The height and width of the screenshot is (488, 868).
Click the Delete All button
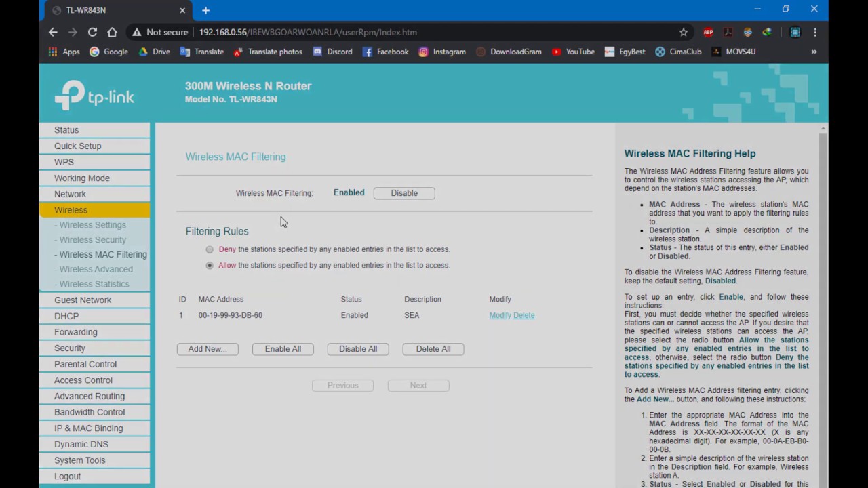(x=433, y=349)
